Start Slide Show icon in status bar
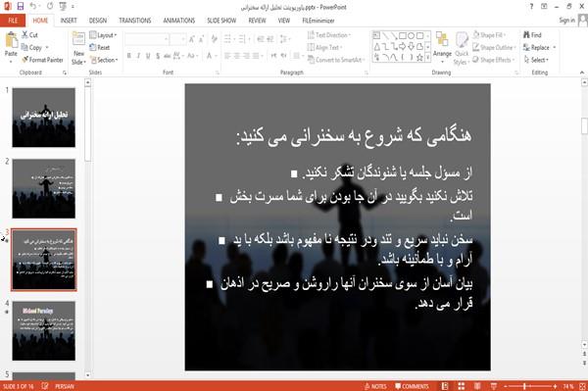Screen dimensions: 588x391 pos(494,386)
